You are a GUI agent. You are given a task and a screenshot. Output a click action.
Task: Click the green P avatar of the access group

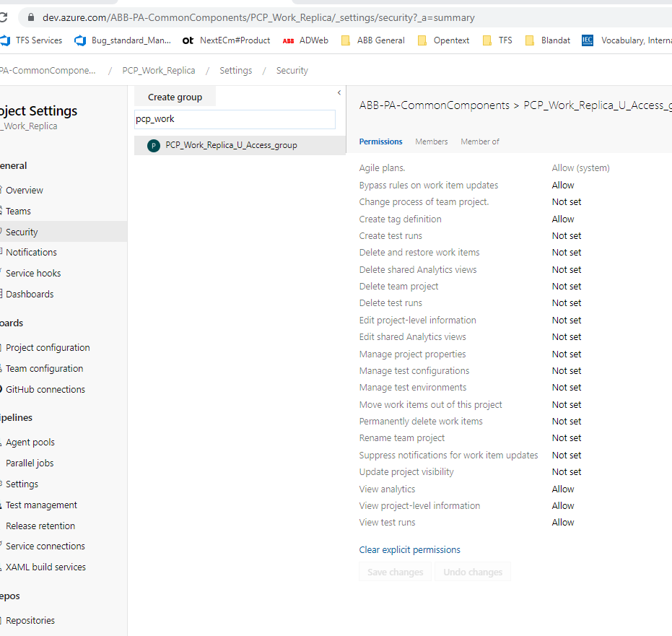(154, 146)
